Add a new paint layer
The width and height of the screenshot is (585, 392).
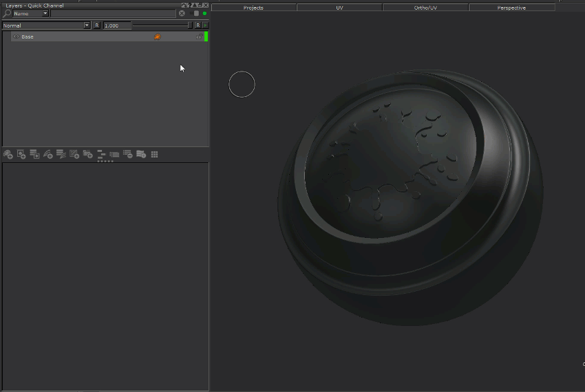click(x=8, y=155)
